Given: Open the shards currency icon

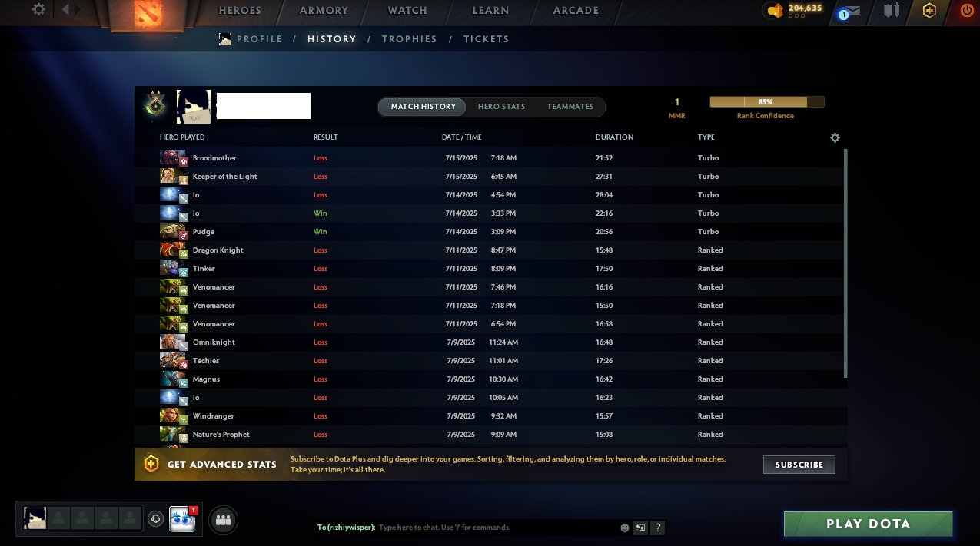Looking at the screenshot, I should tap(774, 11).
